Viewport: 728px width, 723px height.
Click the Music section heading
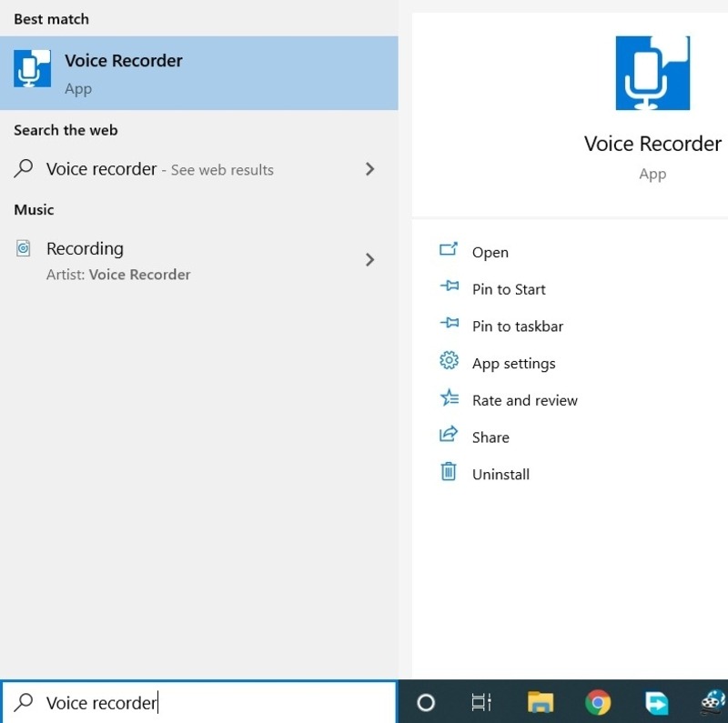tap(34, 209)
